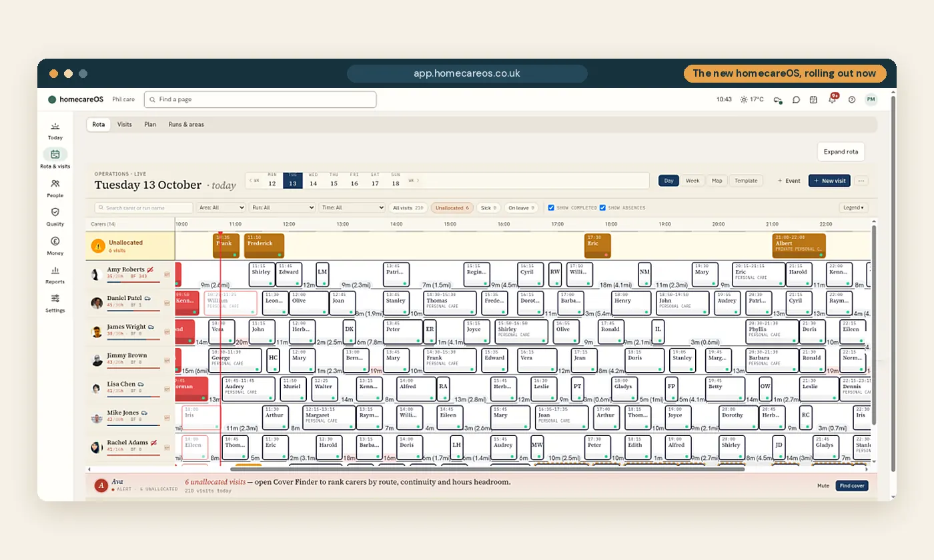Open the Quality shield icon
The height and width of the screenshot is (560, 934).
[x=55, y=212]
